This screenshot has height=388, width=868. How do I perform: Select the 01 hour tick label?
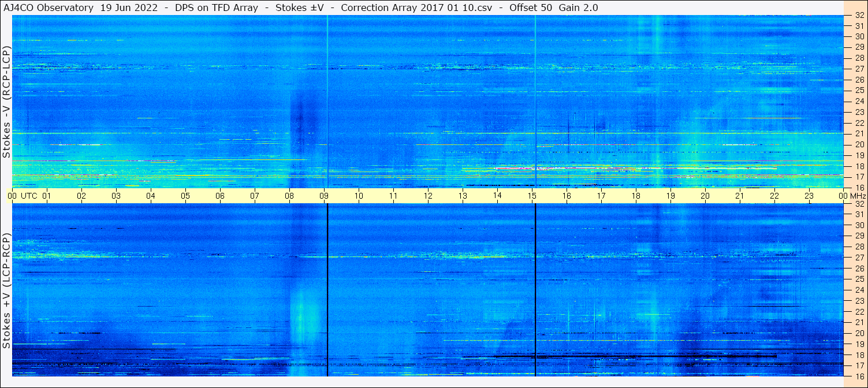47,196
